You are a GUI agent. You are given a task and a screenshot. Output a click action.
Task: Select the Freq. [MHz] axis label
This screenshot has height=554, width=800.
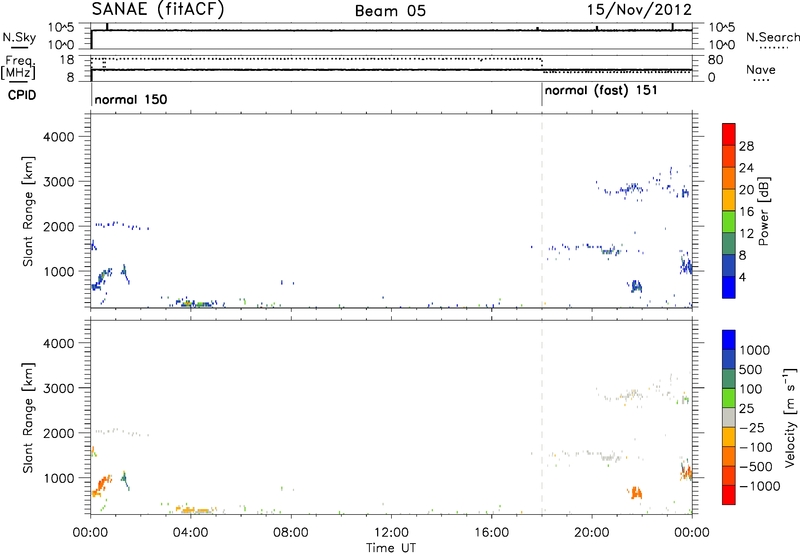pos(19,67)
